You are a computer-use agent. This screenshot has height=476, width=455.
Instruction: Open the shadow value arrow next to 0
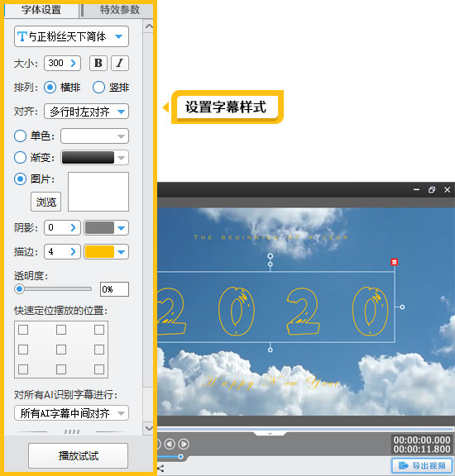[x=73, y=227]
